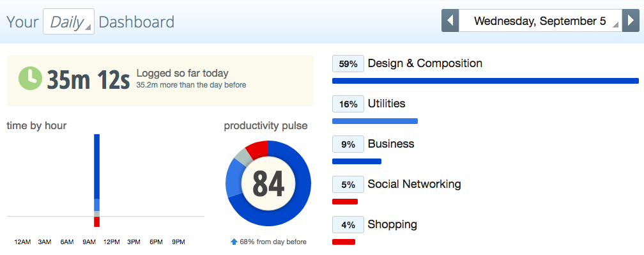Click the green clock icon
Screen dimensions: 644x255
coord(31,79)
